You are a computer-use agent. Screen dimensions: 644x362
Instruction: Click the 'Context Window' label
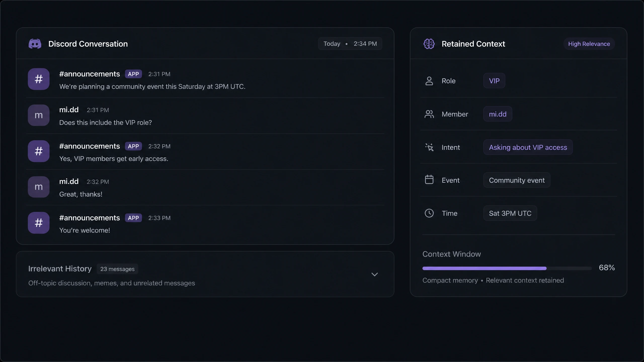[x=452, y=254]
